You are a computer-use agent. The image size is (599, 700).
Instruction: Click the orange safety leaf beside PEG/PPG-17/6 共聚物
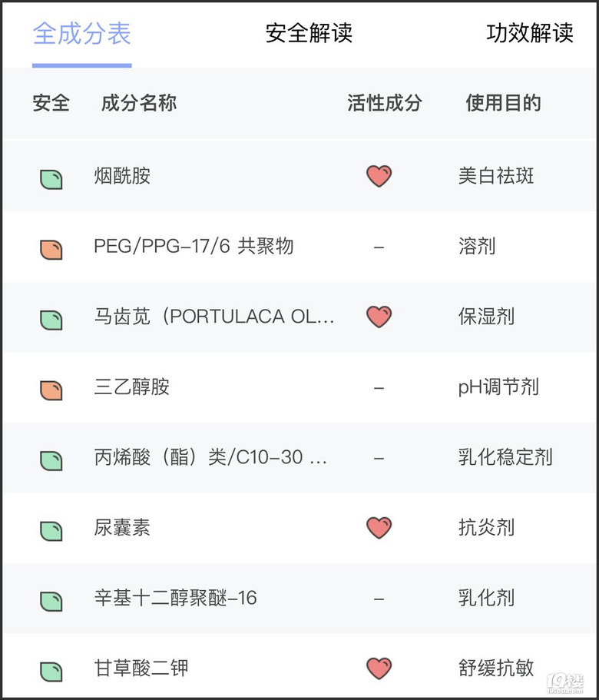(51, 250)
